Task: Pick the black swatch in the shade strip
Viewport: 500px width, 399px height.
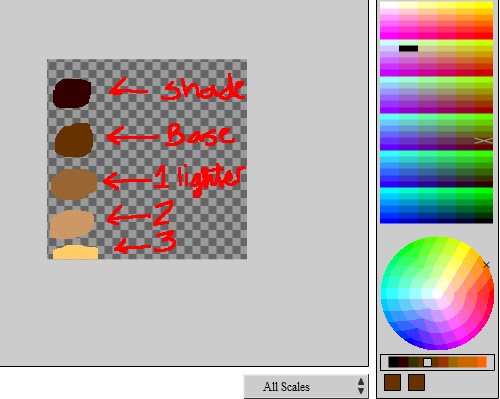Action: tap(393, 362)
